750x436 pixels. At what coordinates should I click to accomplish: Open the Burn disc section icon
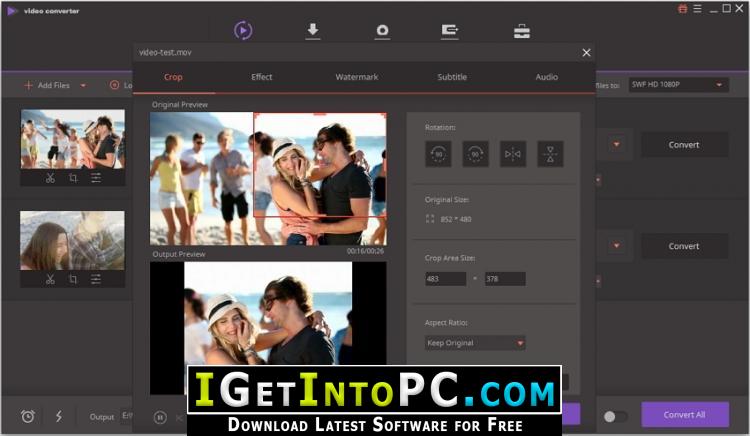[382, 31]
